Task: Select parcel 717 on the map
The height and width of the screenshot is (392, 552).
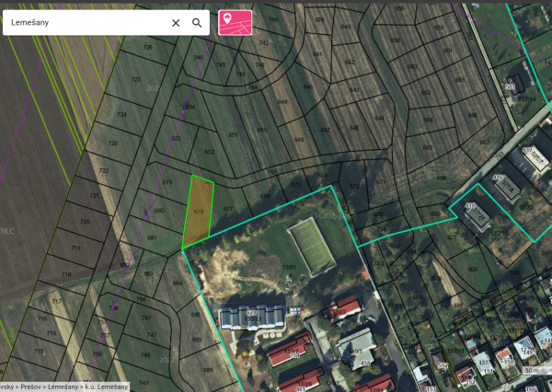Action: (57, 301)
